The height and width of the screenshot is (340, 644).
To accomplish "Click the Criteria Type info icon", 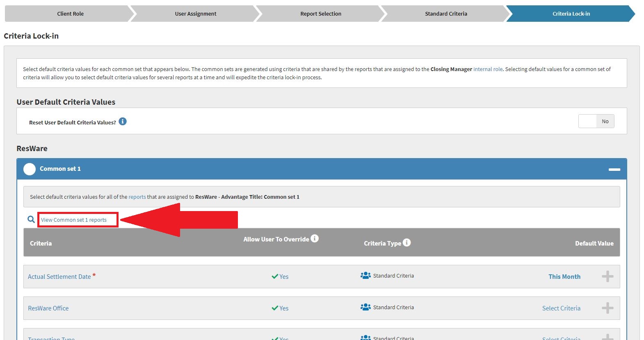I will tap(406, 243).
